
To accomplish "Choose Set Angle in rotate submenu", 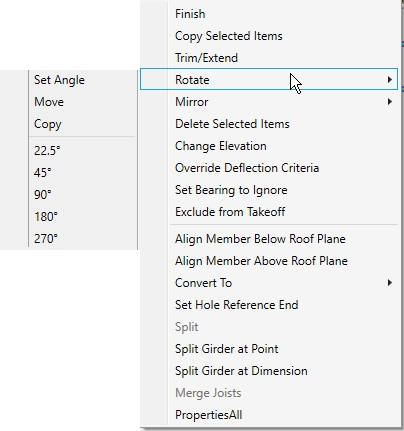I will [59, 80].
